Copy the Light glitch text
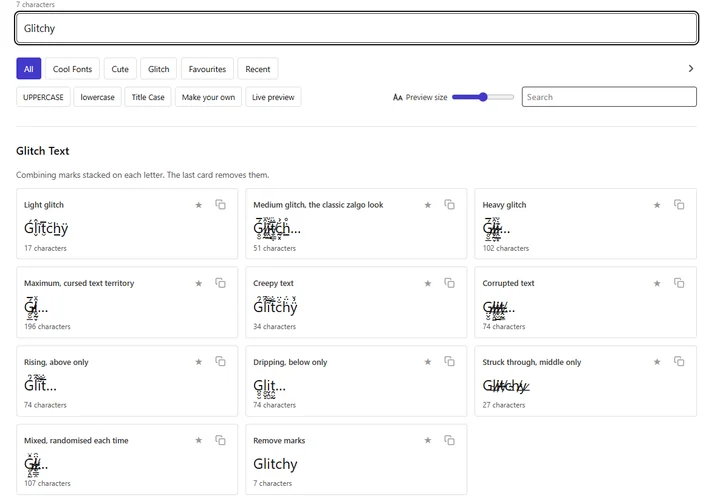Viewport: 720px width, 499px height. (x=220, y=205)
